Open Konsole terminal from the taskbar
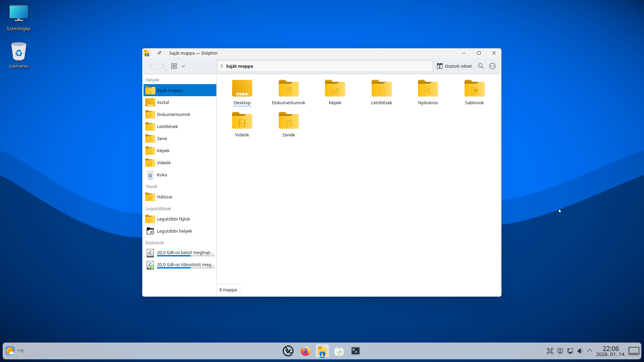Image resolution: width=644 pixels, height=362 pixels. [355, 351]
